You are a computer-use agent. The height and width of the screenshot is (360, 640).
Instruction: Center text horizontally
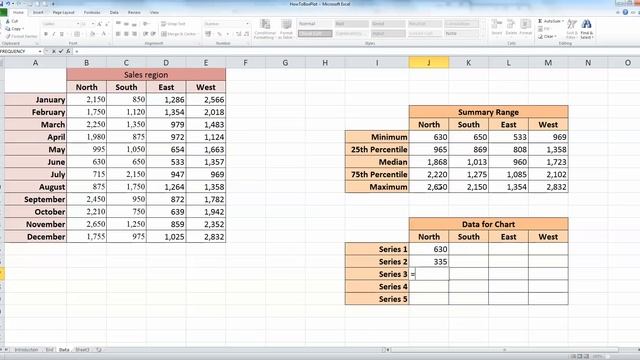point(126,34)
